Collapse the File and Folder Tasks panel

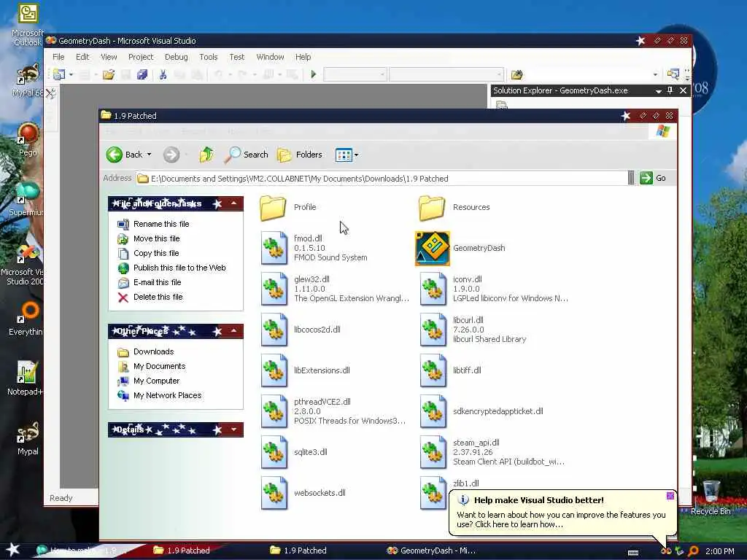[233, 204]
